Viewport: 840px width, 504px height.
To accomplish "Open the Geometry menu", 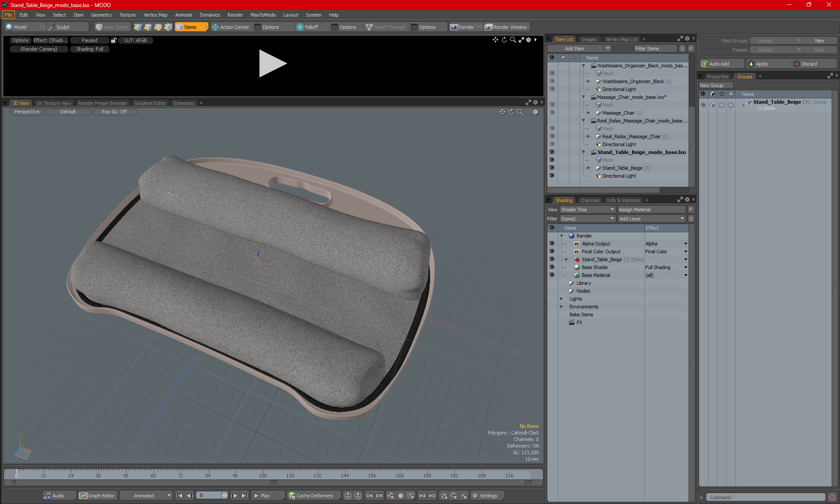I will (101, 15).
